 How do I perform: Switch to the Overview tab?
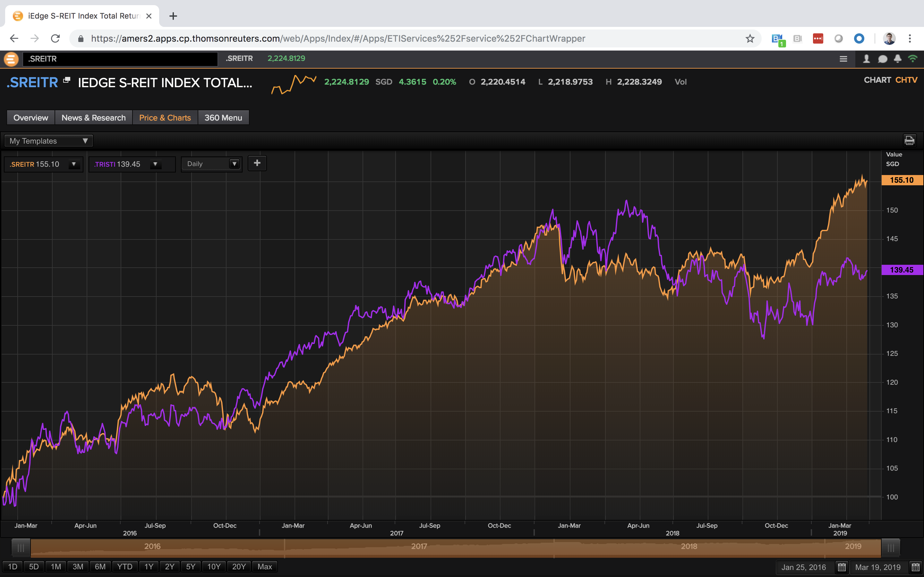(x=30, y=118)
